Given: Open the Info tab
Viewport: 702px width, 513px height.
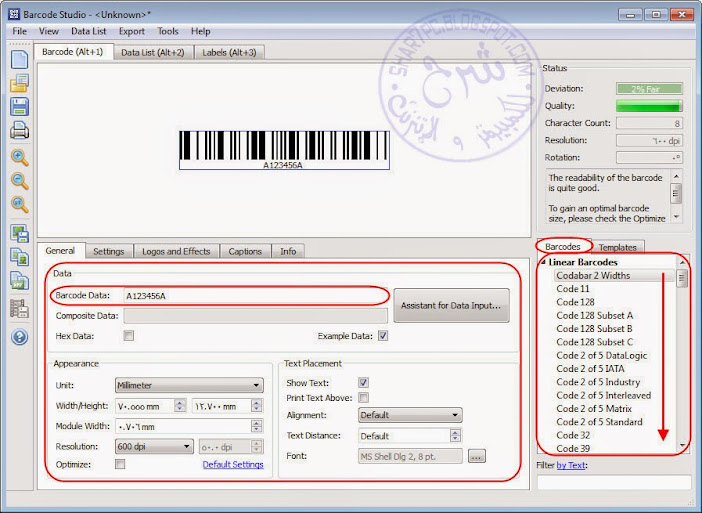Looking at the screenshot, I should click(x=288, y=252).
